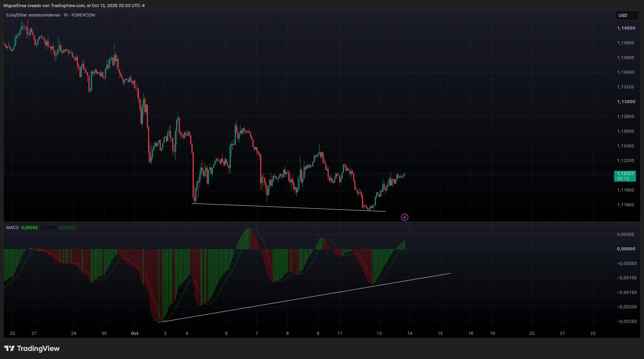
Task: Open the USD currency selector
Action: [627, 15]
